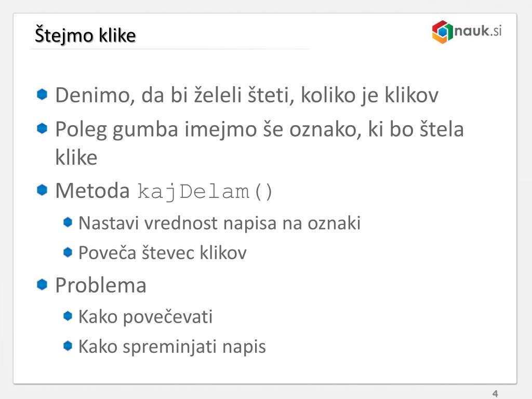The height and width of the screenshot is (399, 532).
Task: Click the bullet before Kako spreminjati napis
Action: tap(68, 345)
